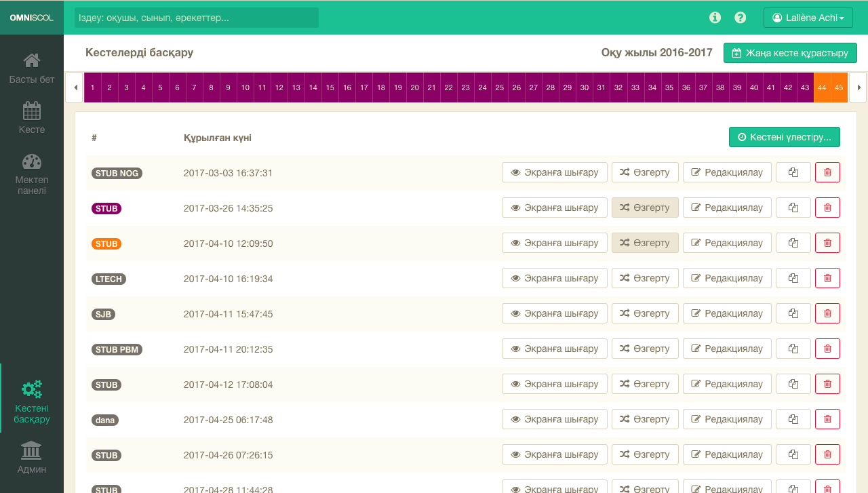
Task: Open the info icon in top bar
Action: click(x=715, y=18)
